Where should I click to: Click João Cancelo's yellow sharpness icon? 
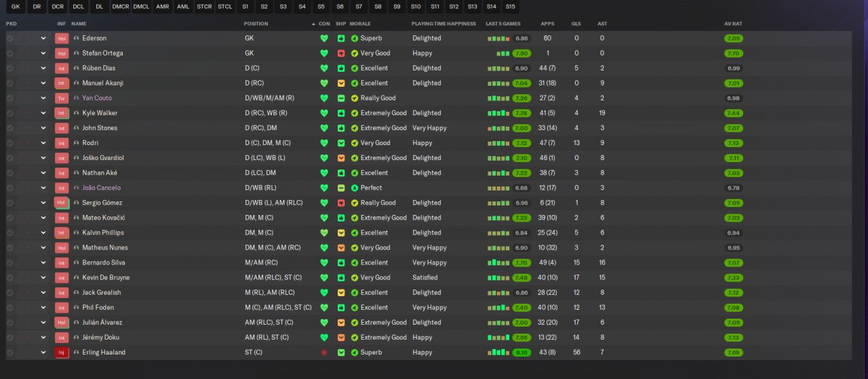click(341, 188)
